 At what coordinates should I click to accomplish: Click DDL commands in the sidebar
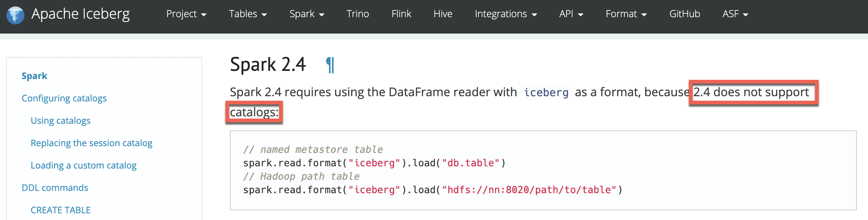(55, 188)
